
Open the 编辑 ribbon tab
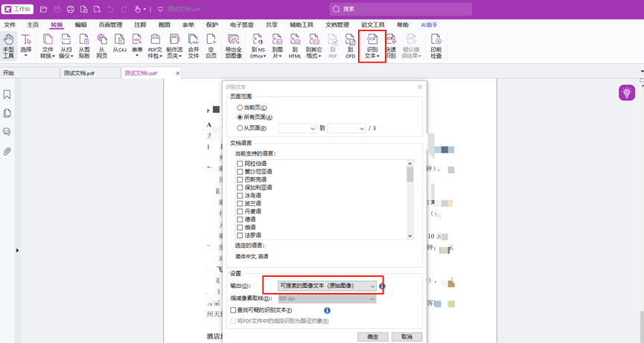point(80,25)
